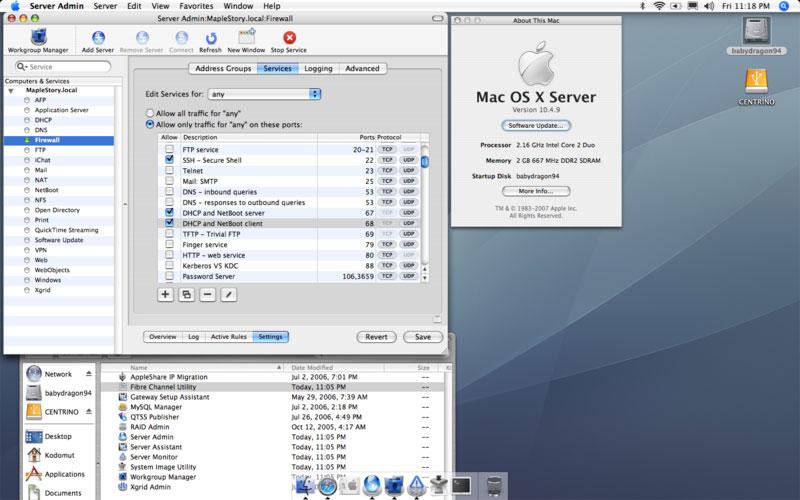Click Software Update in About This Mac
The width and height of the screenshot is (800, 500).
pos(536,126)
